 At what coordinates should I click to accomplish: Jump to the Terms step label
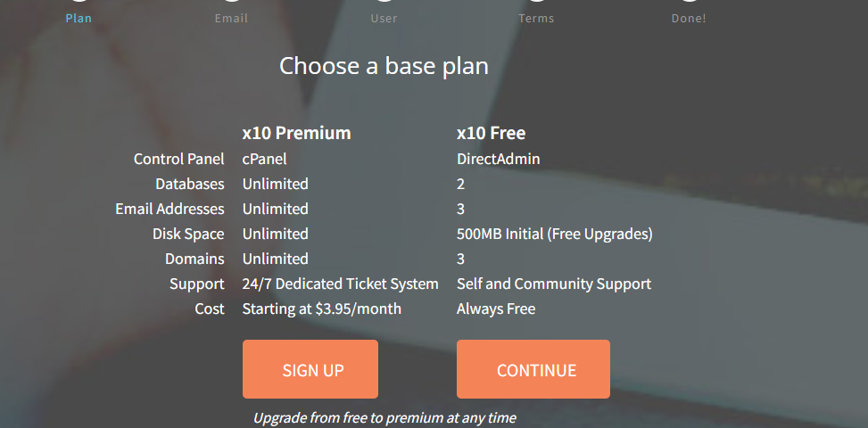tap(536, 18)
